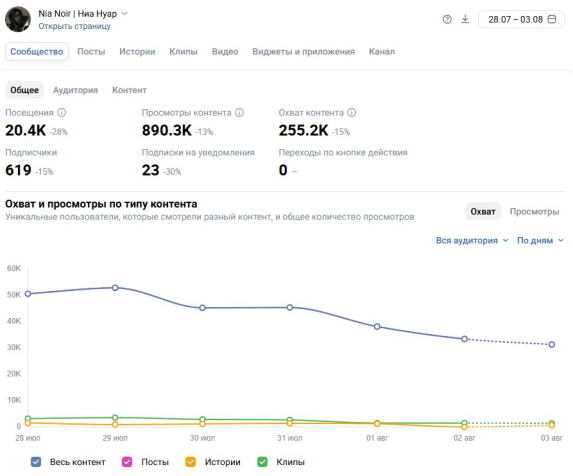This screenshot has width=573, height=476.
Task: Follow the Открыть страницу link
Action: (x=75, y=26)
